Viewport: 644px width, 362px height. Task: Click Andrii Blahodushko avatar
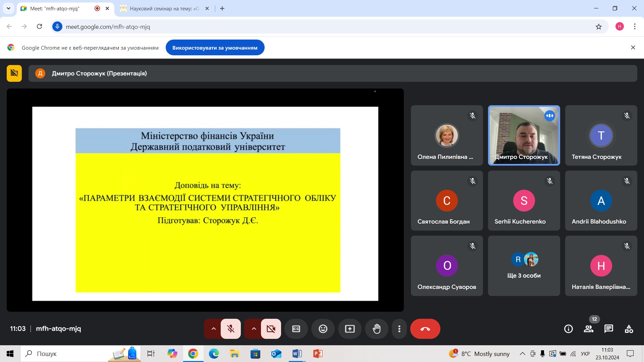tap(601, 200)
